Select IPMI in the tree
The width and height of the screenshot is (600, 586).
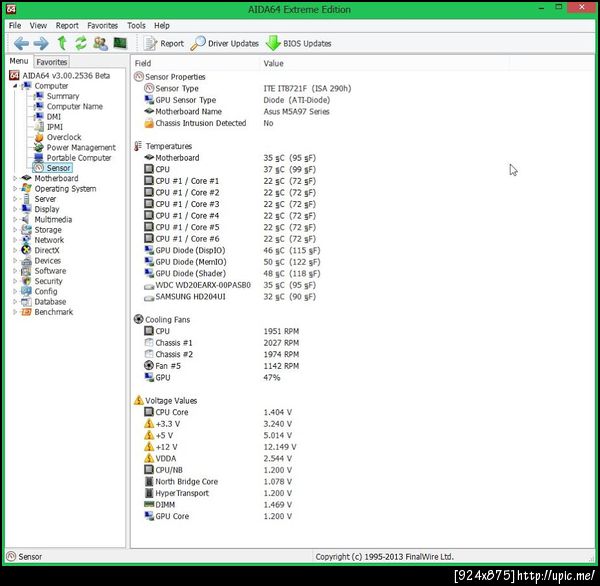54,127
